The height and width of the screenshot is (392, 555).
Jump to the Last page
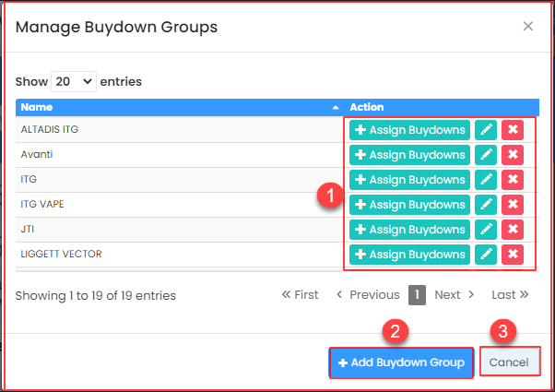point(510,295)
